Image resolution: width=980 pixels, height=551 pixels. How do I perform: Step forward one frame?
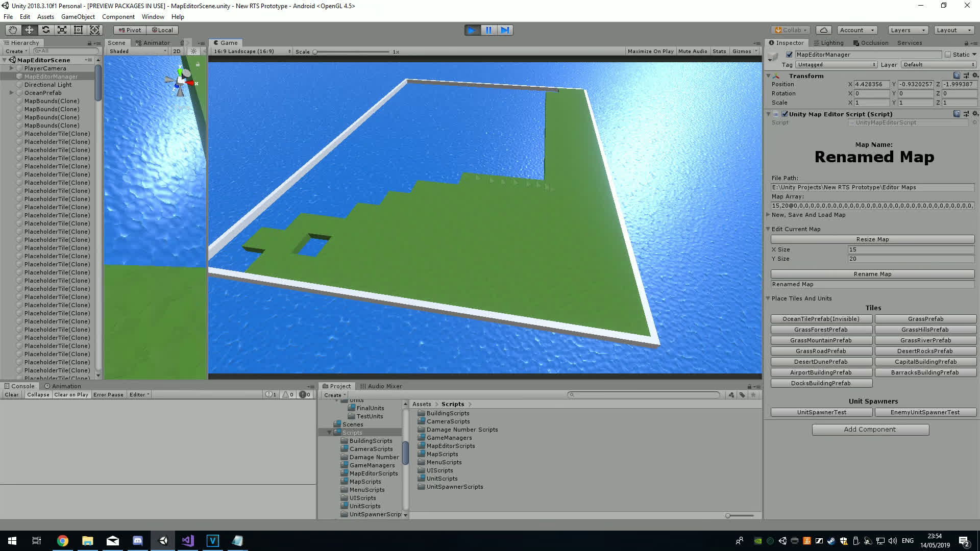(x=505, y=30)
